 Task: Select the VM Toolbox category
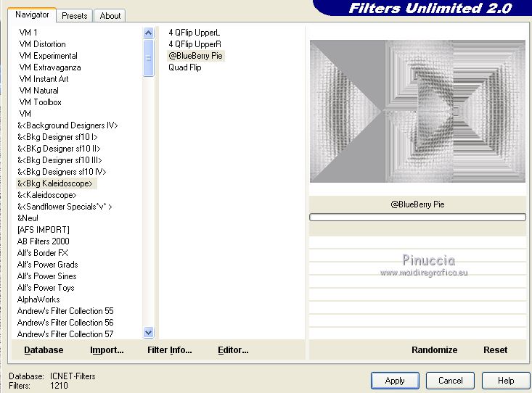[41, 102]
